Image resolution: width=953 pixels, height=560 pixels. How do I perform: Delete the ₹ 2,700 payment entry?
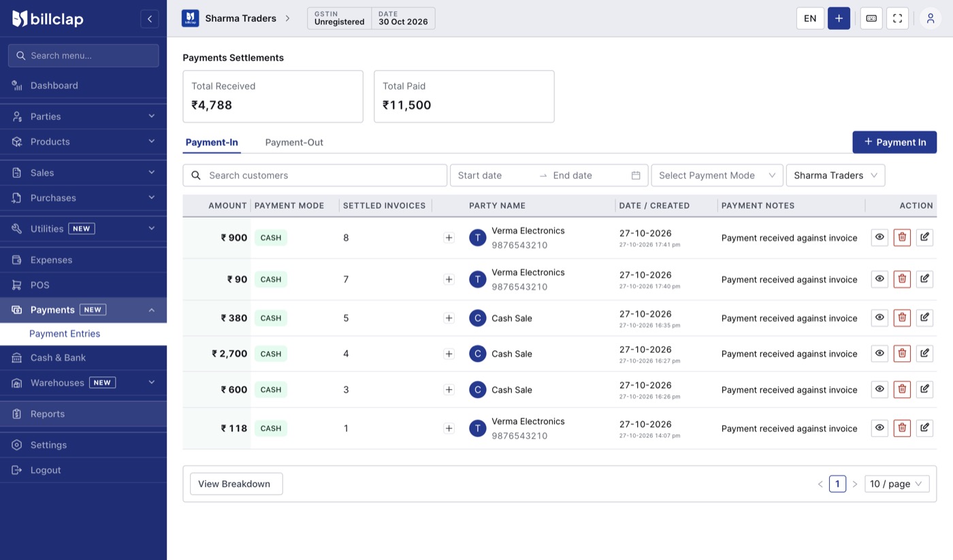click(x=902, y=353)
